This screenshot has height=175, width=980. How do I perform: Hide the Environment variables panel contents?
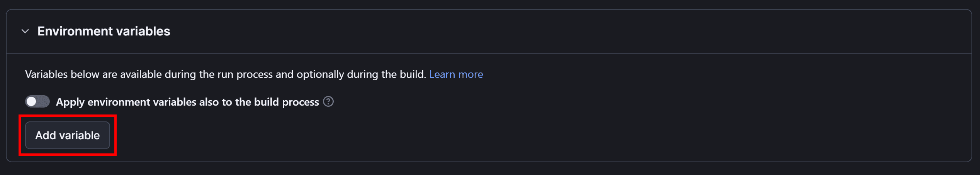point(25,31)
